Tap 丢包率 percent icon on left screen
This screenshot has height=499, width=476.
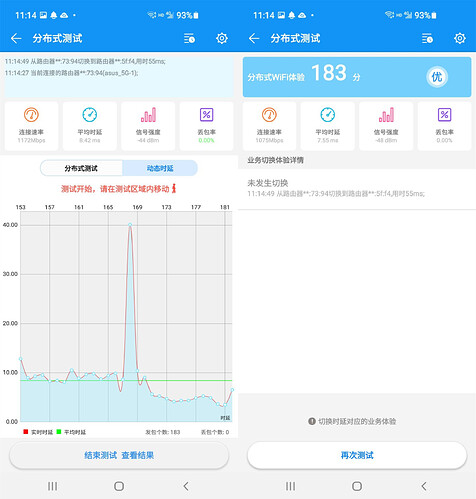(x=206, y=115)
